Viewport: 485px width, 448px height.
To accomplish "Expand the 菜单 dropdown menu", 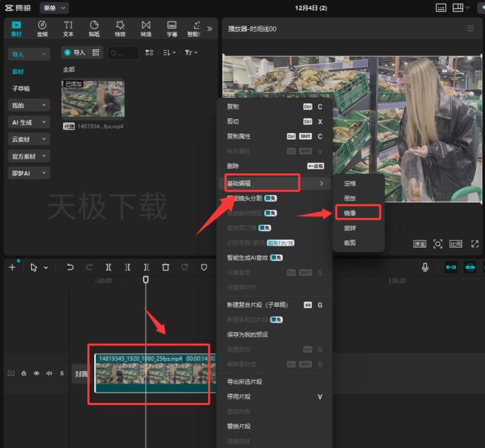I will (x=53, y=8).
